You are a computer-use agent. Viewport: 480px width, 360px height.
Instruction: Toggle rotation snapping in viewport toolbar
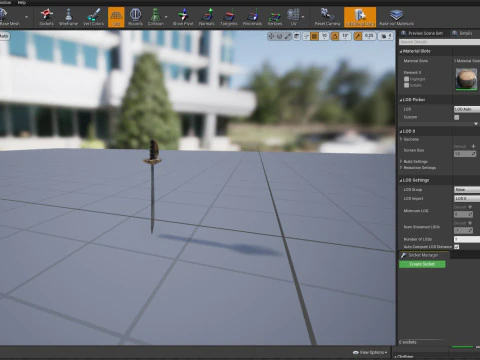click(x=335, y=36)
